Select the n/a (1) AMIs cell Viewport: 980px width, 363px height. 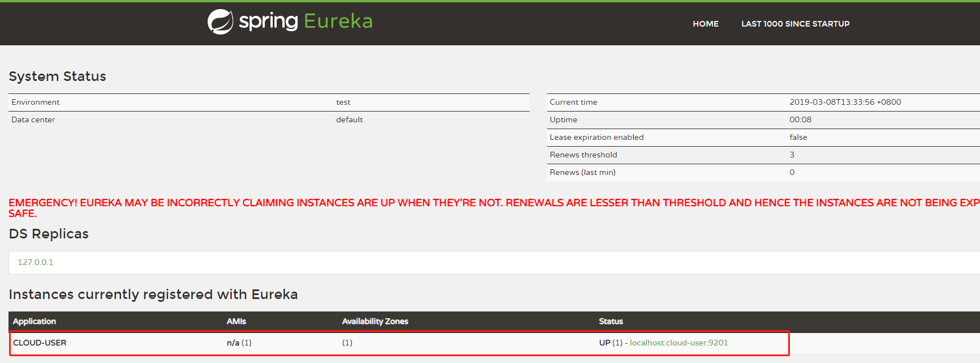(239, 343)
